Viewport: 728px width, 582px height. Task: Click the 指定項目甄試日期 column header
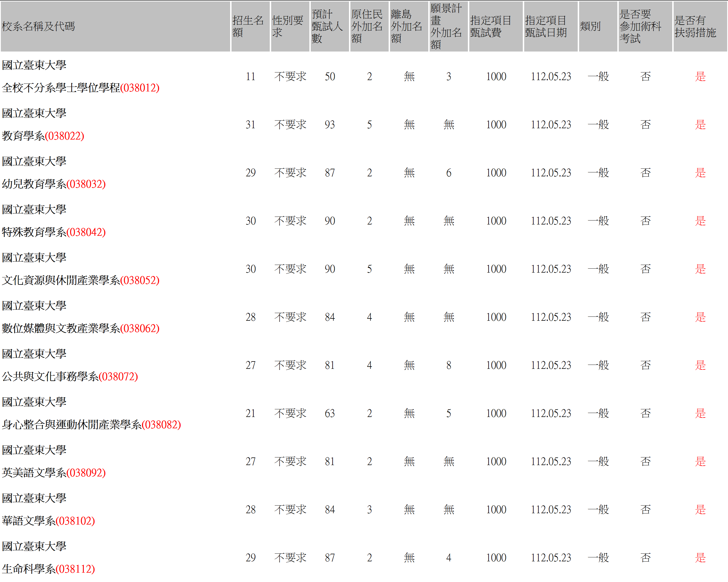click(551, 26)
